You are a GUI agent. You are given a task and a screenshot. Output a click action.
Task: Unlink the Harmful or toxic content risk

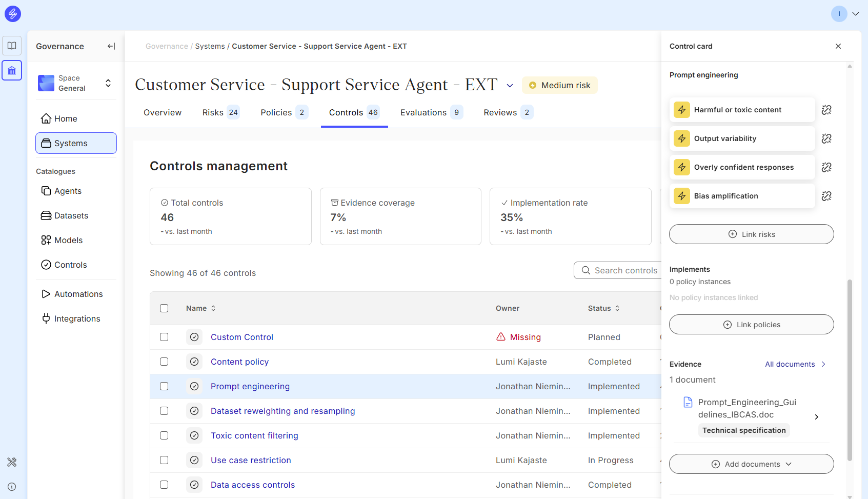click(826, 110)
